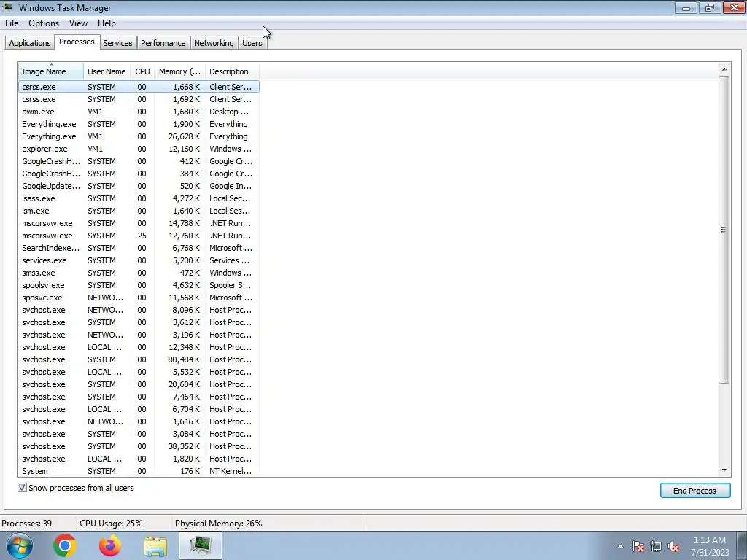
Task: Switch to the Applications tab
Action: pos(29,43)
